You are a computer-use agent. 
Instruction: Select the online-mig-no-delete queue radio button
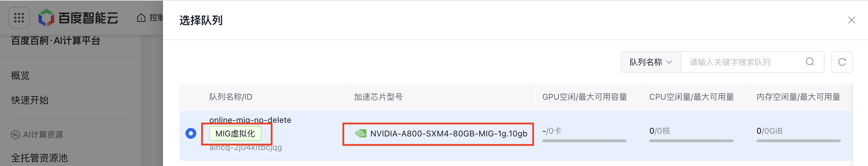[x=191, y=133]
